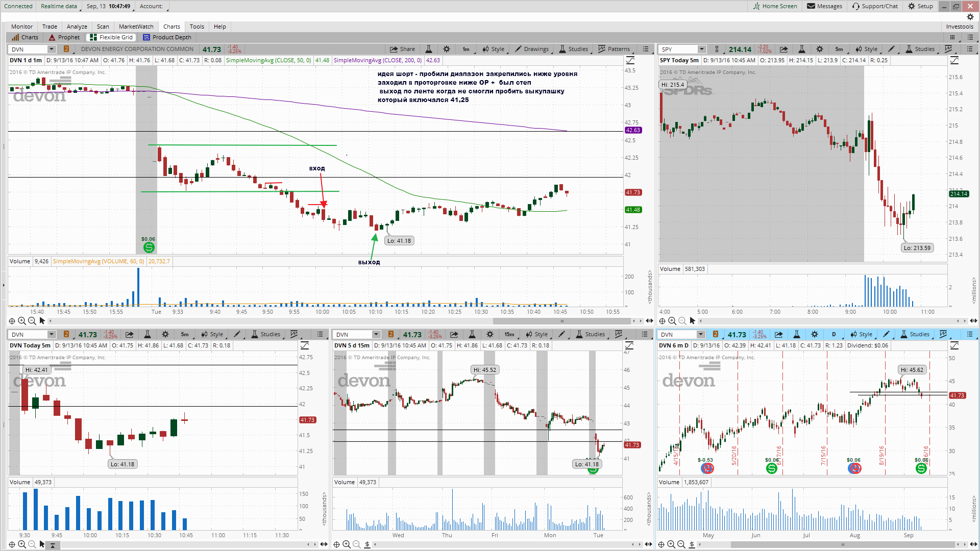This screenshot has width=980, height=551.
Task: Click the share icon in the DVN daily chart toolbar
Action: tap(778, 334)
